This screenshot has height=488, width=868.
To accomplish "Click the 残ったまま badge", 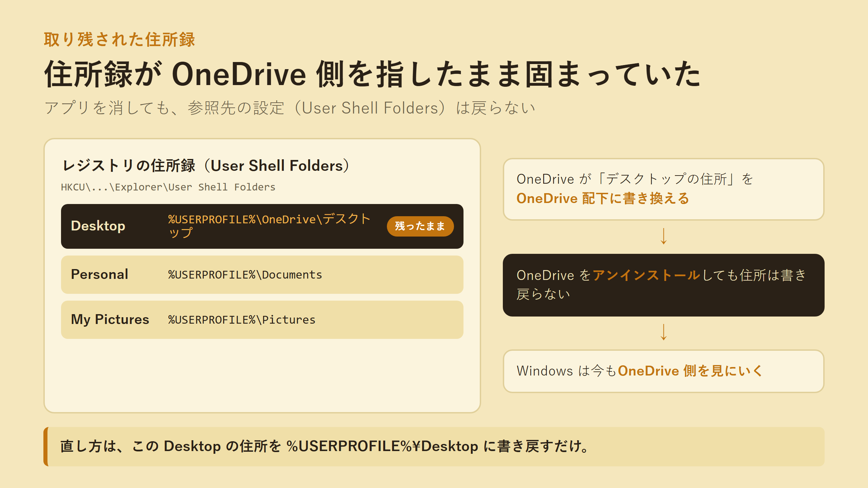I will [420, 226].
